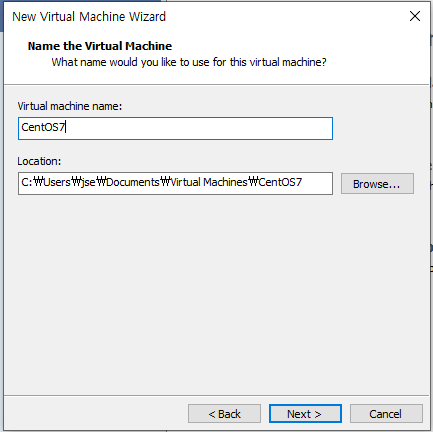This screenshot has width=433, height=432.
Task: Place cursor on 'Documents' in the location path
Action: (133, 182)
